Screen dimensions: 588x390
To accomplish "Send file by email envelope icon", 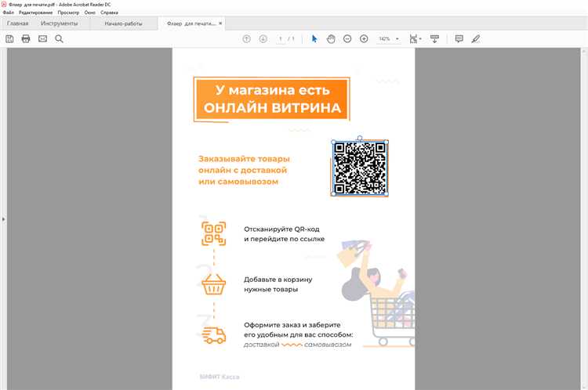I will click(x=42, y=38).
